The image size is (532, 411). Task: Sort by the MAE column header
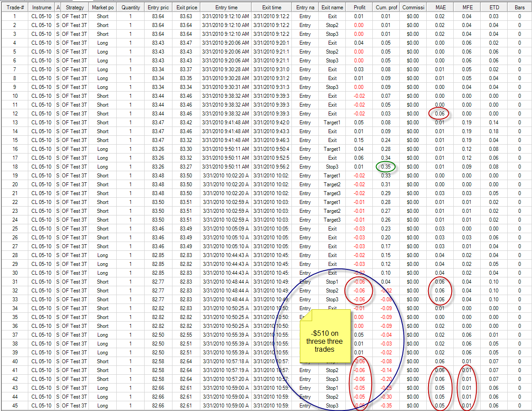440,8
